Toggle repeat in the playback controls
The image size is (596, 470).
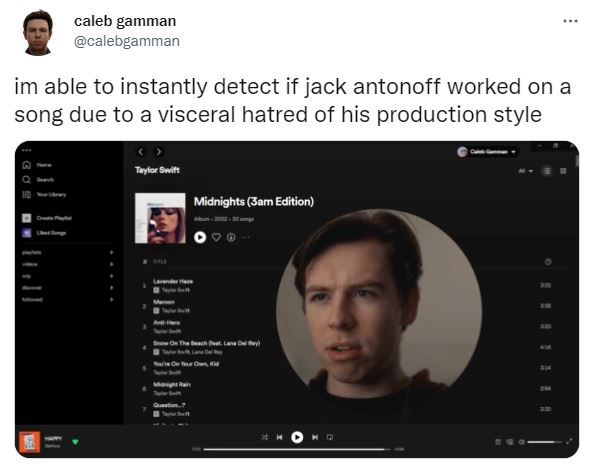(330, 437)
